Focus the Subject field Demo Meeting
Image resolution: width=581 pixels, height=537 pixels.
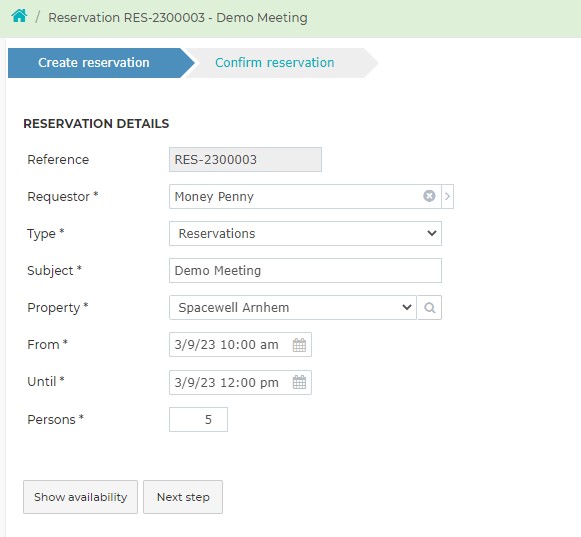point(305,271)
